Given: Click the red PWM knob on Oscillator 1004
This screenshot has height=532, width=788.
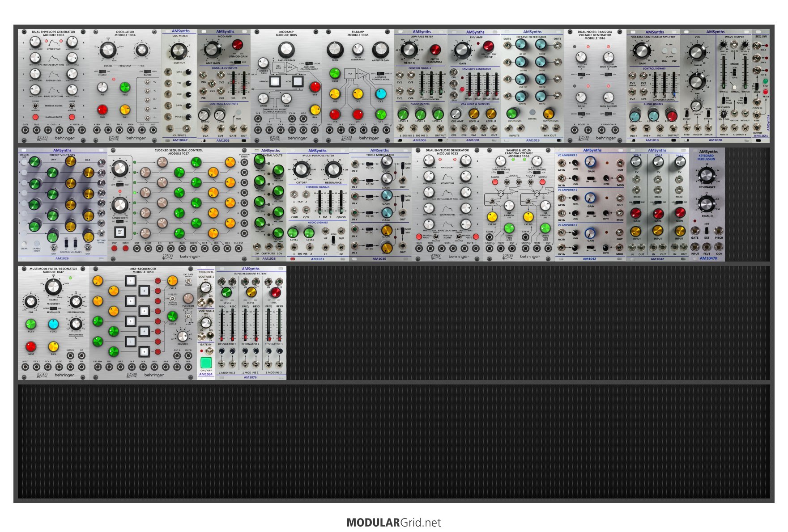Looking at the screenshot, I should (x=102, y=110).
